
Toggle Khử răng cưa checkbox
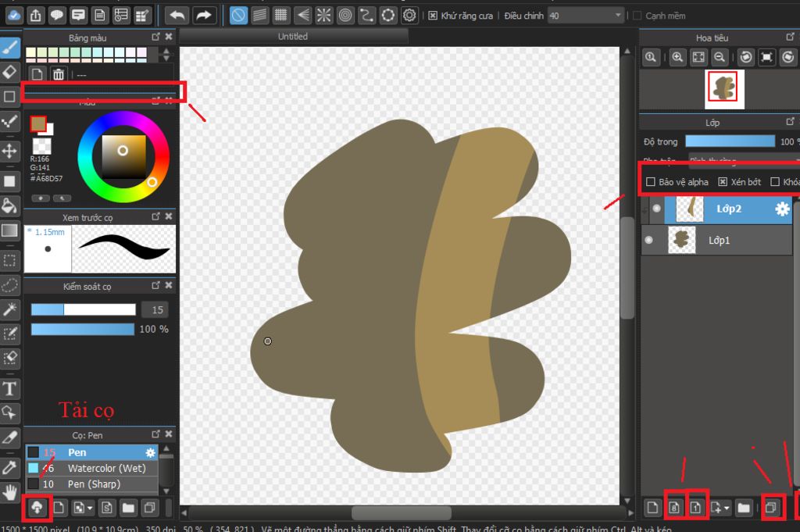click(x=433, y=16)
